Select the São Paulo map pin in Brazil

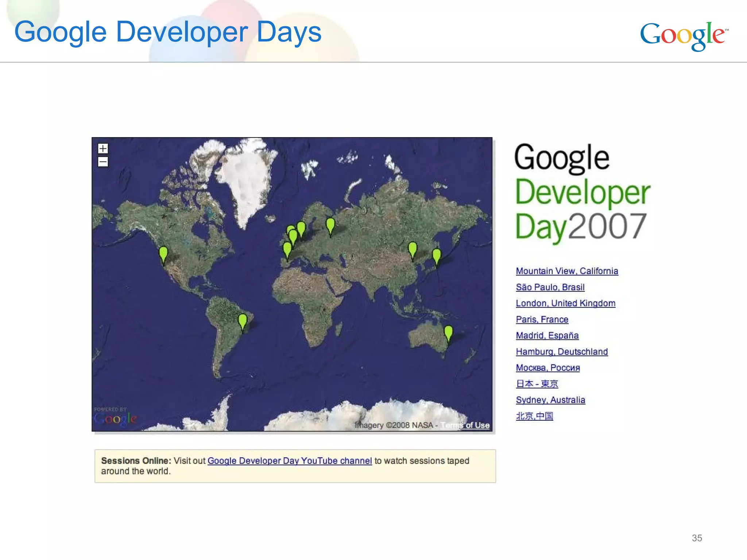click(243, 323)
